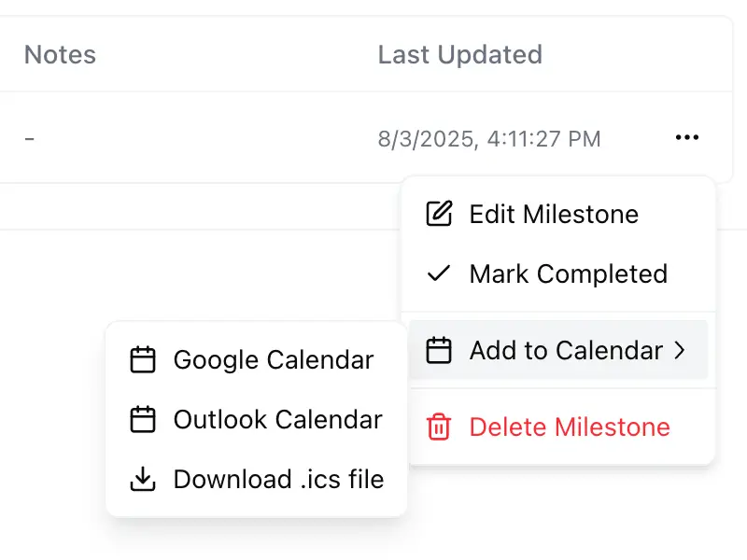Choose Mark Completed in the context menu
Image resolution: width=747 pixels, height=560 pixels.
coord(568,273)
